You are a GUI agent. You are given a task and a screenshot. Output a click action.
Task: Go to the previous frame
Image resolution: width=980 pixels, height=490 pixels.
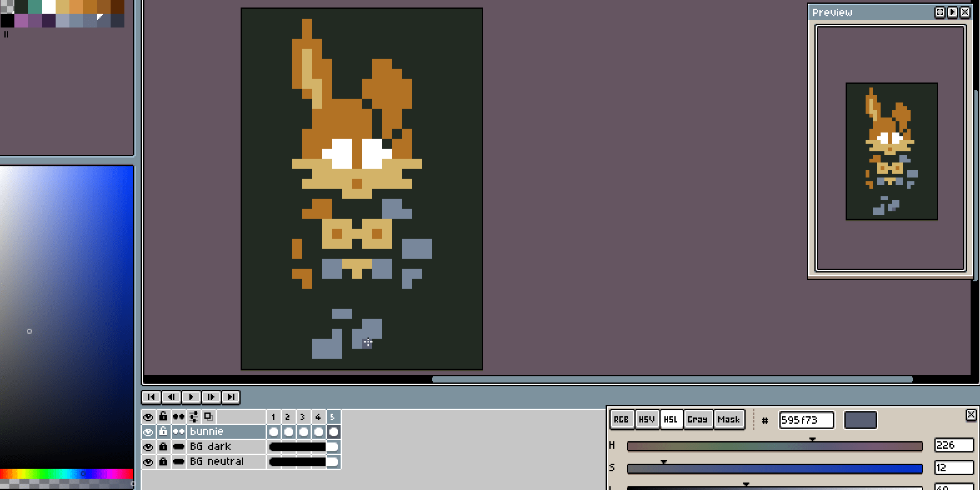[171, 397]
